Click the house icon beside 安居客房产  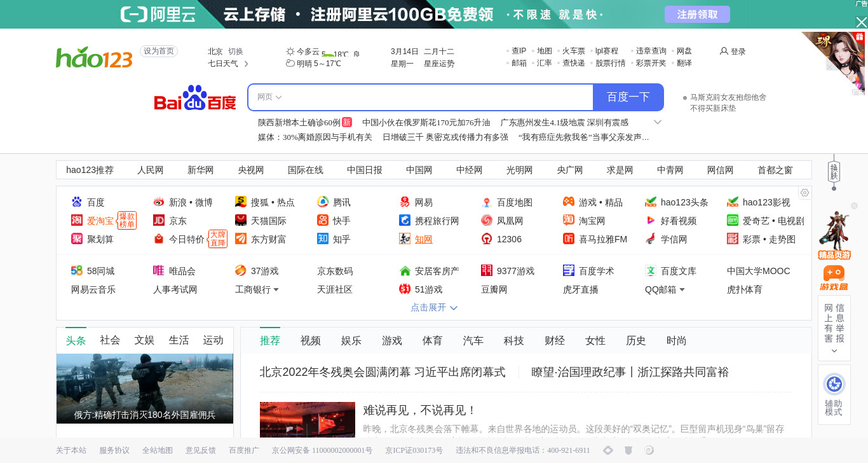(x=405, y=271)
